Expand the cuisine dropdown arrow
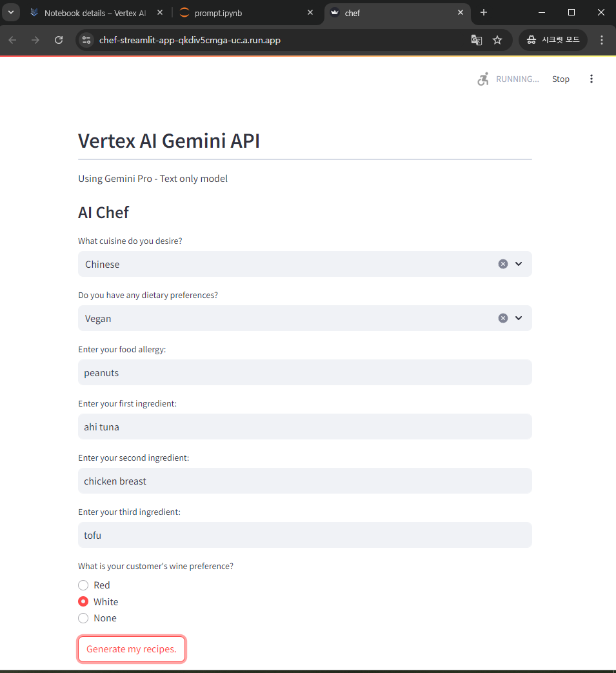The height and width of the screenshot is (673, 616). coord(519,264)
